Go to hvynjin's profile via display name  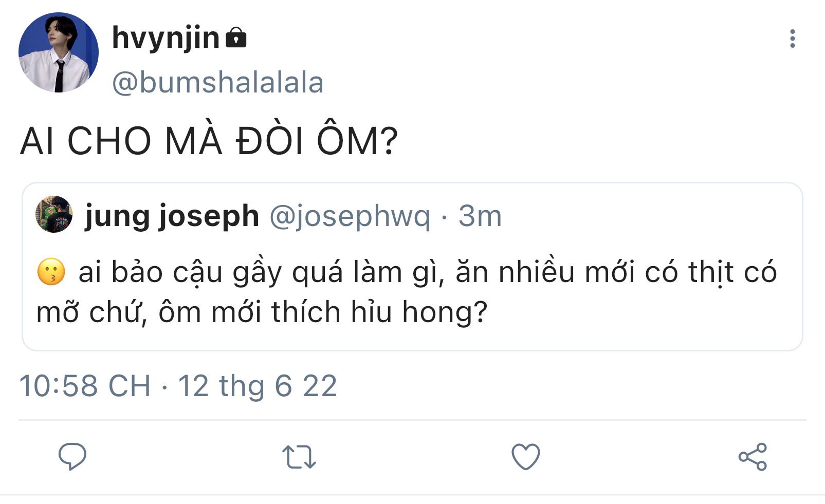coord(166,38)
